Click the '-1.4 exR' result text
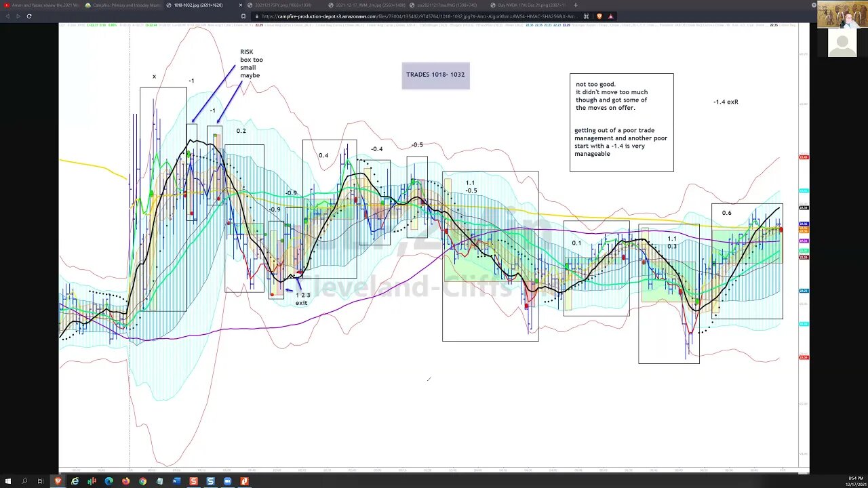The width and height of the screenshot is (868, 488). tap(726, 102)
